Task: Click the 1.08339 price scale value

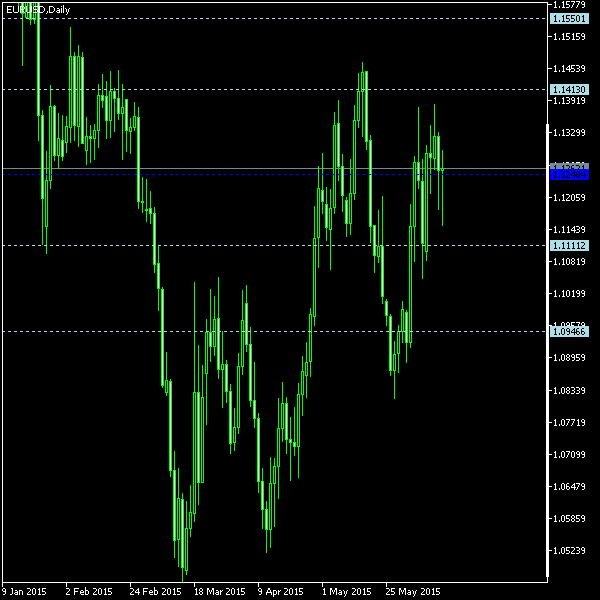Action: coord(569,390)
